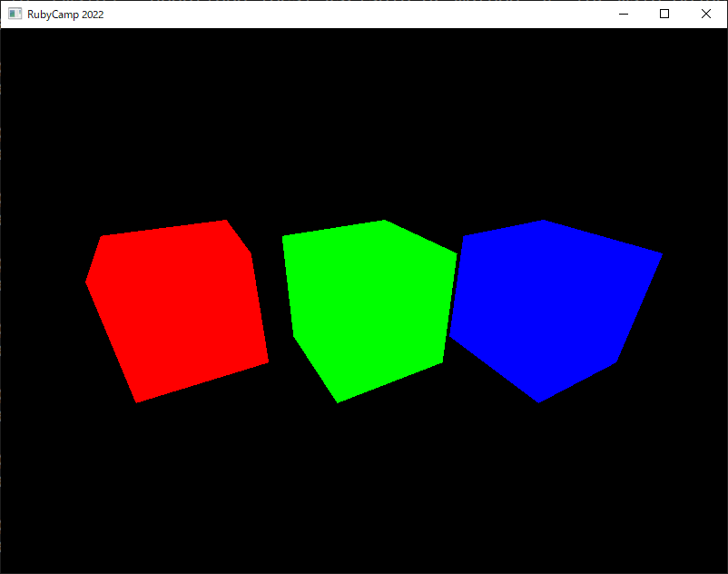
Task: Pick the blue cube
Action: (x=556, y=312)
